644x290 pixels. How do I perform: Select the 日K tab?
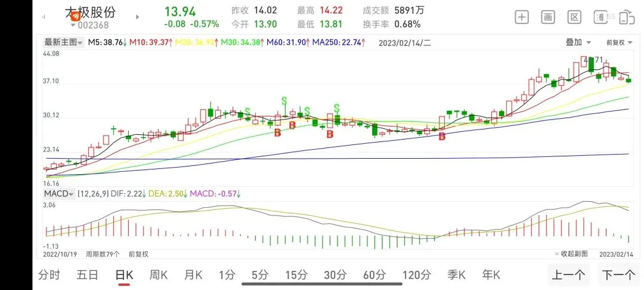point(124,275)
